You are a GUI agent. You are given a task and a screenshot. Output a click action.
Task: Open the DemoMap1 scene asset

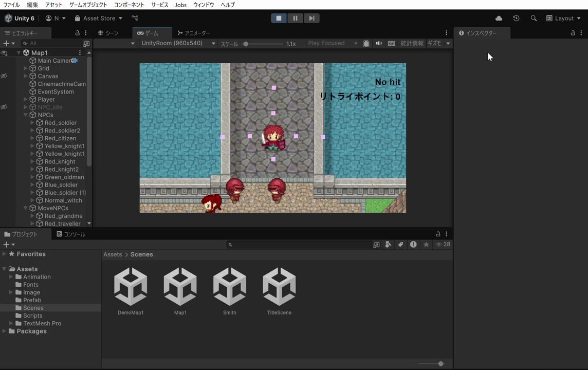pos(131,291)
